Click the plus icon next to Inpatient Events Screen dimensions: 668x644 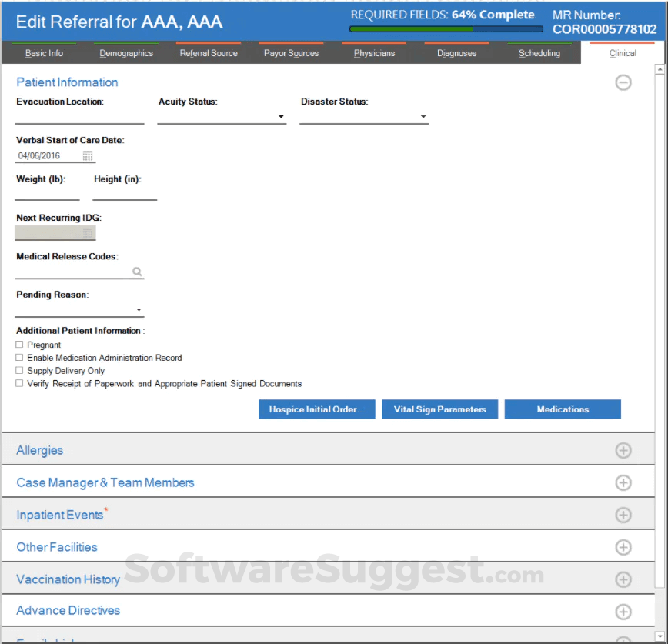[x=623, y=513]
